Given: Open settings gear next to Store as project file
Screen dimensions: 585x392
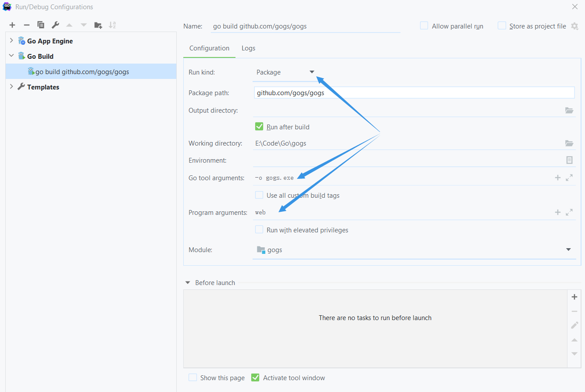Looking at the screenshot, I should coord(574,26).
